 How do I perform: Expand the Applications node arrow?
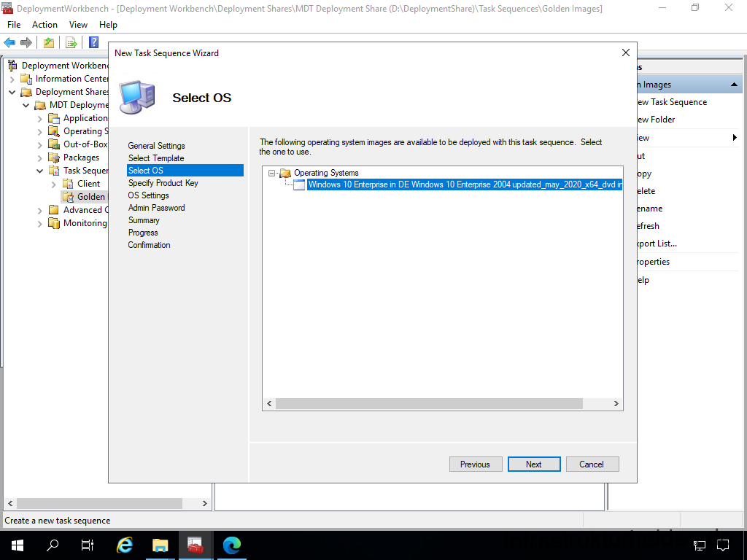pos(40,119)
